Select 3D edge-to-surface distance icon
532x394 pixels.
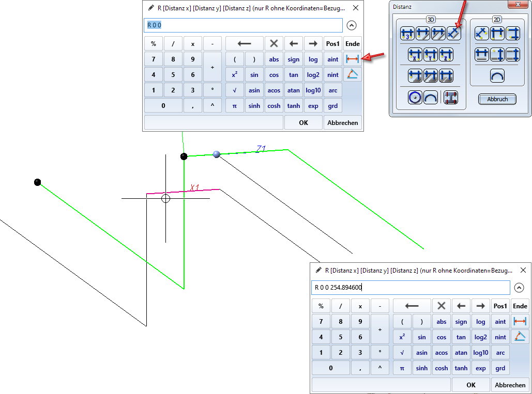point(431,76)
